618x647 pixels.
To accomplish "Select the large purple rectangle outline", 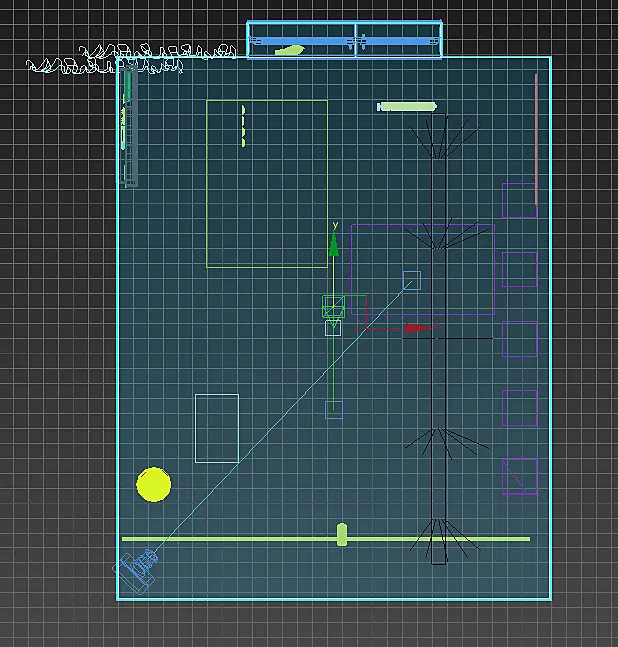I will [x=423, y=269].
